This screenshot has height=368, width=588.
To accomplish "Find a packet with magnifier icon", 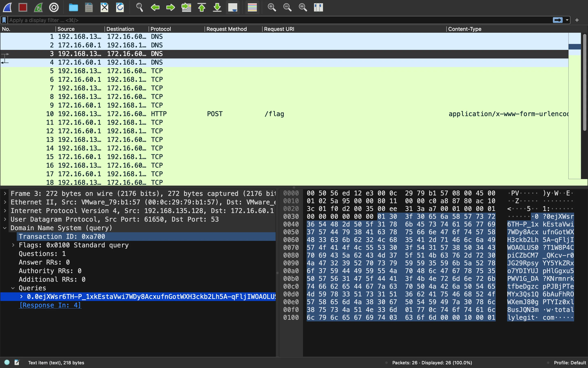I will [139, 7].
